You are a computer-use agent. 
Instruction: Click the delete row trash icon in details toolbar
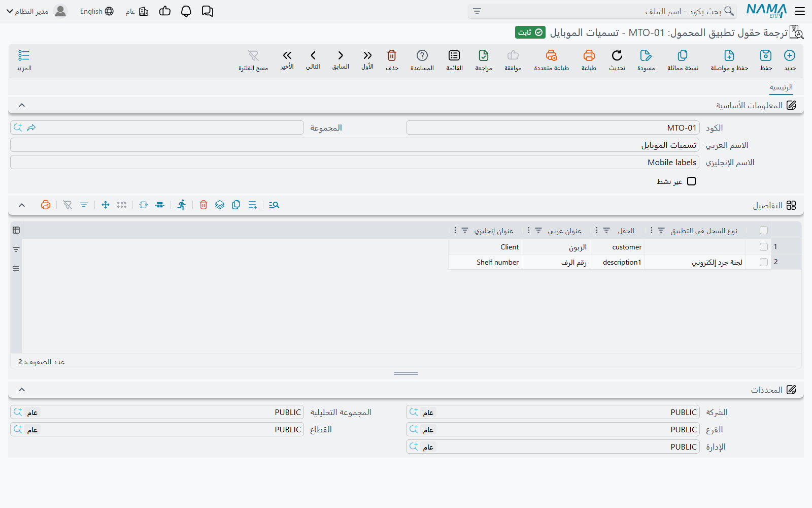[x=204, y=205]
